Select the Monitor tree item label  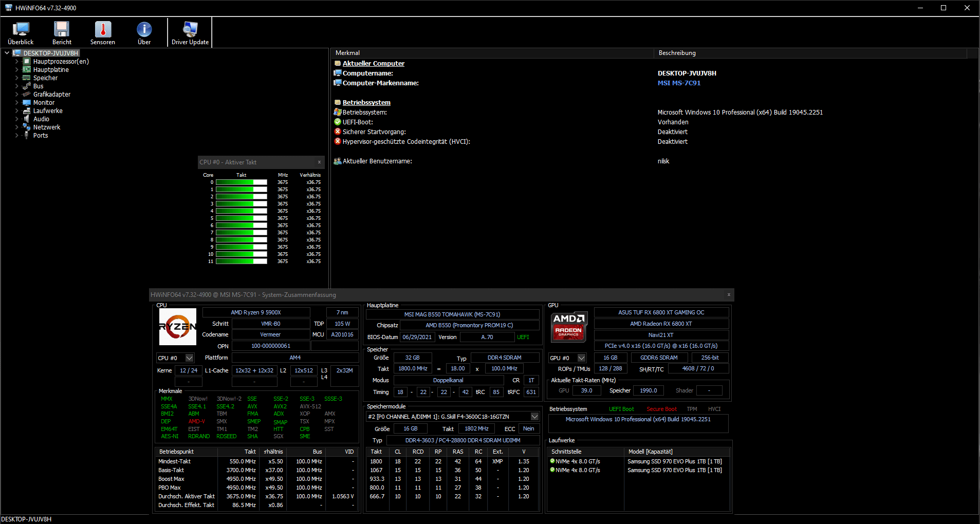(44, 103)
